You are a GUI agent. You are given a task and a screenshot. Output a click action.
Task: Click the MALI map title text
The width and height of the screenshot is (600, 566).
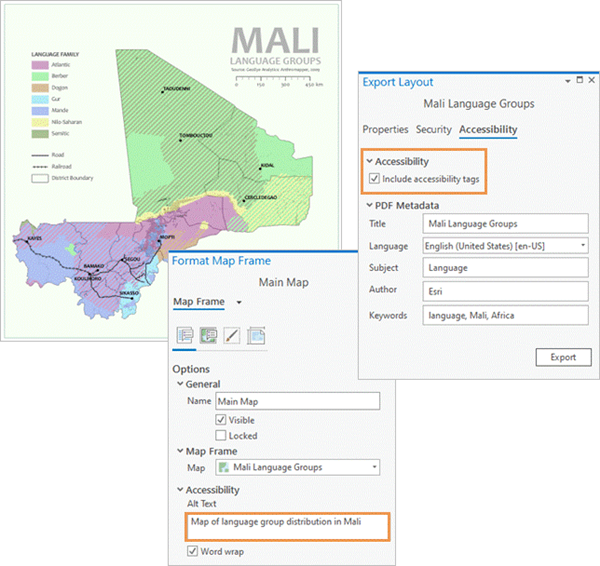coord(276,41)
